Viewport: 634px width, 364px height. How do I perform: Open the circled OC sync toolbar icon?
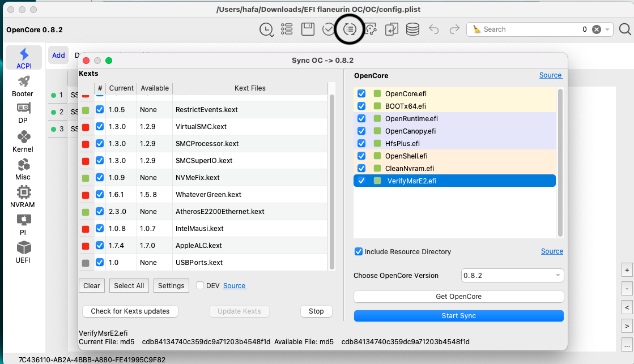[x=350, y=29]
